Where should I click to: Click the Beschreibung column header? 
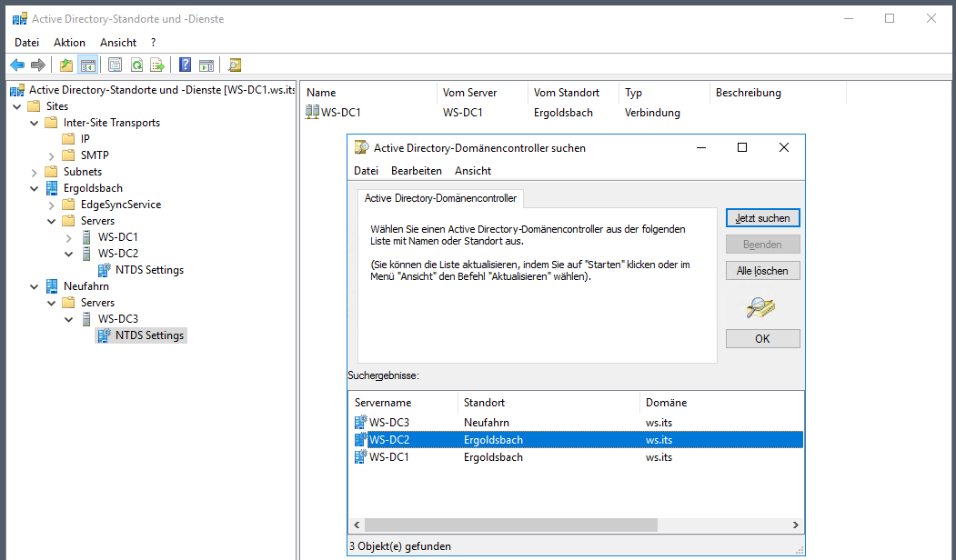point(778,93)
